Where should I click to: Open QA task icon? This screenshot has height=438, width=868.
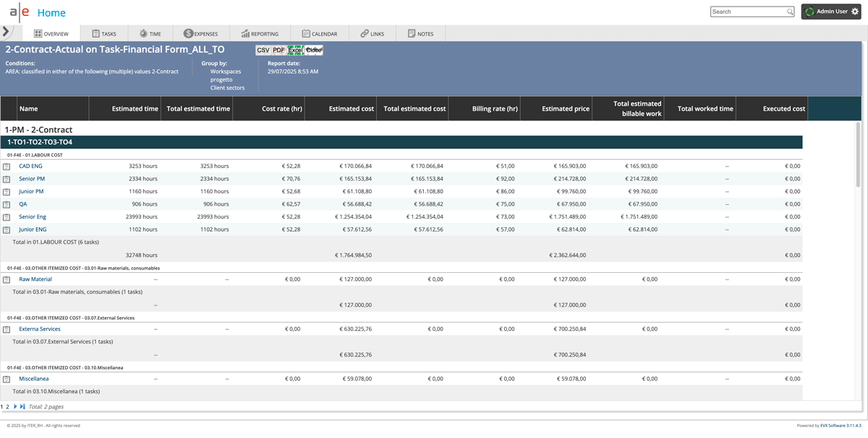click(x=7, y=204)
